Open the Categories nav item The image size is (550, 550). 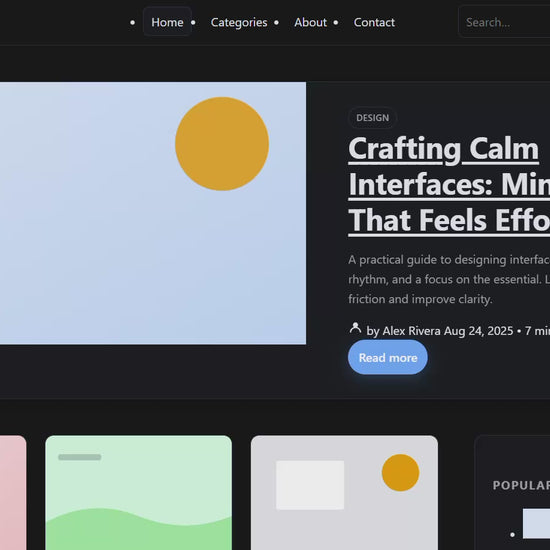point(239,22)
